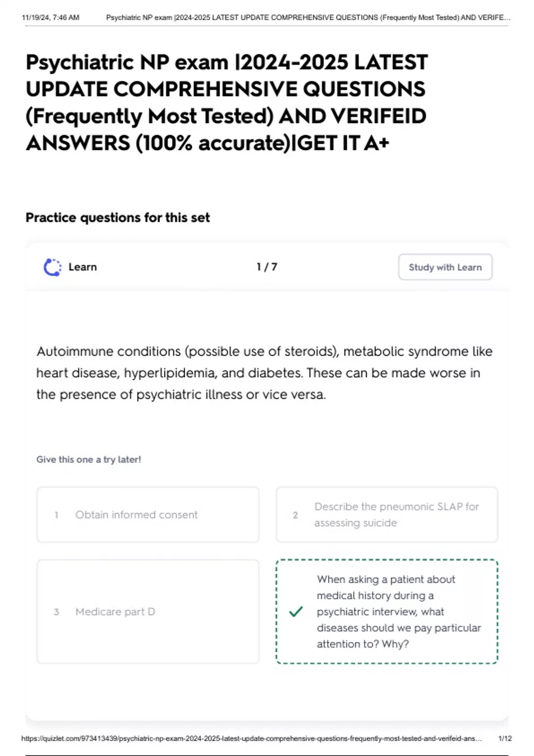
Task: Click the Learn label in the card header
Action: (82, 267)
